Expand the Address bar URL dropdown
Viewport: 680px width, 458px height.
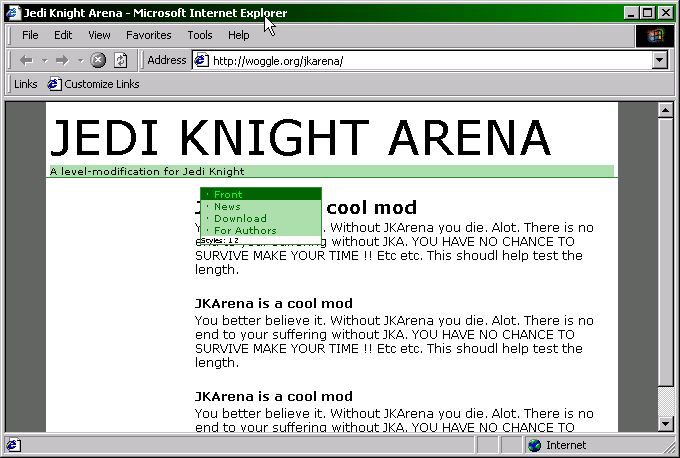coord(660,60)
